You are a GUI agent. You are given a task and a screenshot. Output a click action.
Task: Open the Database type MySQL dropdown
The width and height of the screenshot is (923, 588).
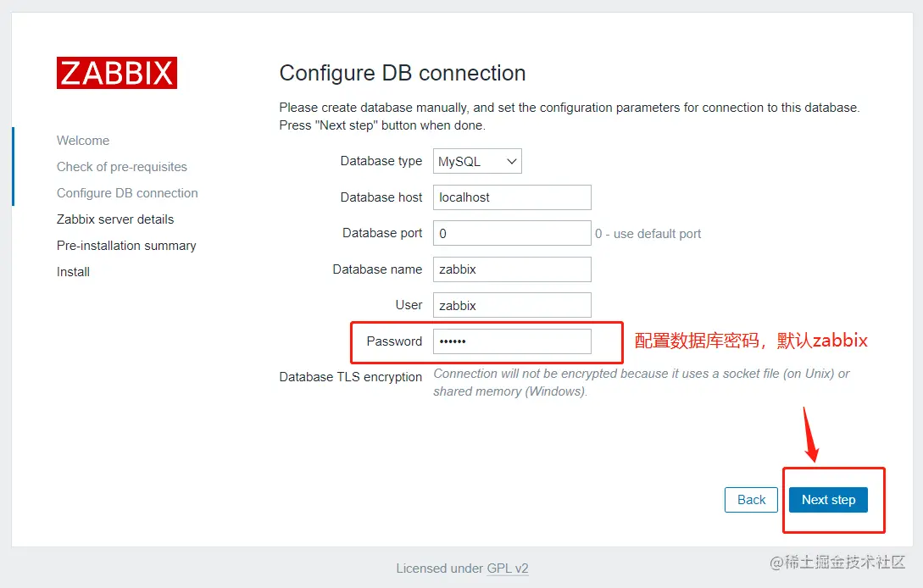point(477,161)
